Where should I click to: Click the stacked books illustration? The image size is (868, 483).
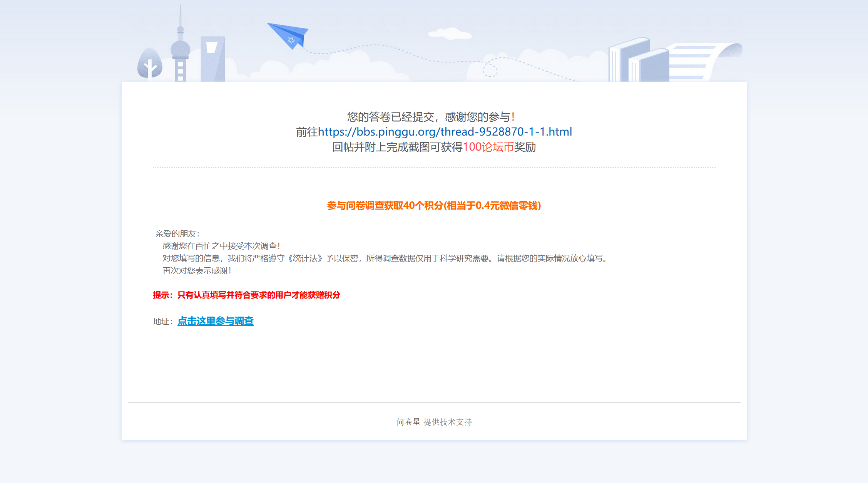point(638,61)
